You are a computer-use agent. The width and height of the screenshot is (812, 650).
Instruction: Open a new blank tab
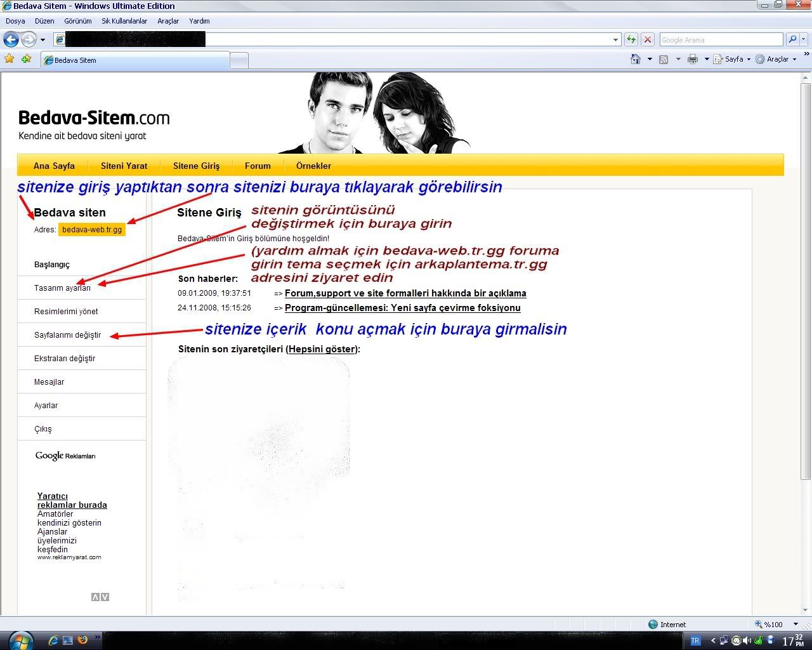click(239, 61)
